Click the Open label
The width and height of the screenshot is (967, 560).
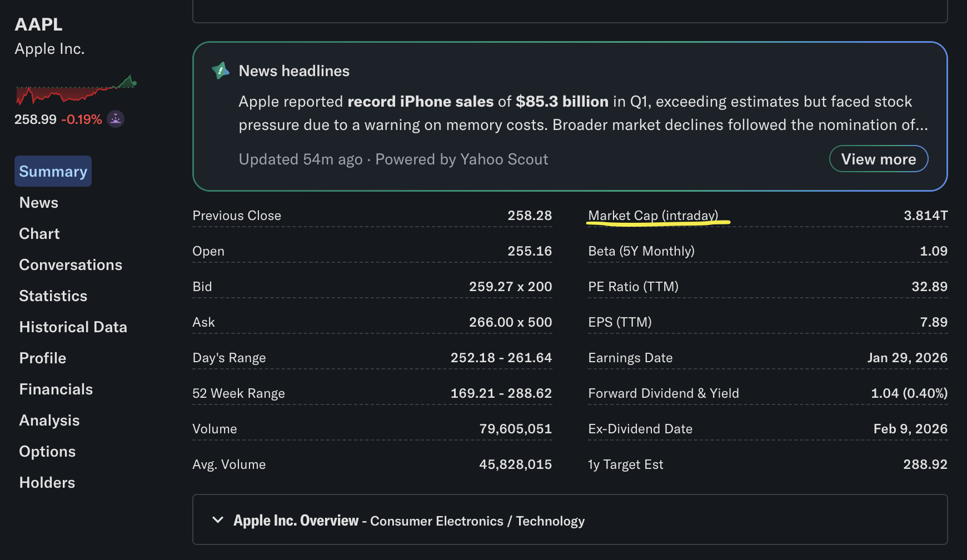pyautogui.click(x=208, y=251)
